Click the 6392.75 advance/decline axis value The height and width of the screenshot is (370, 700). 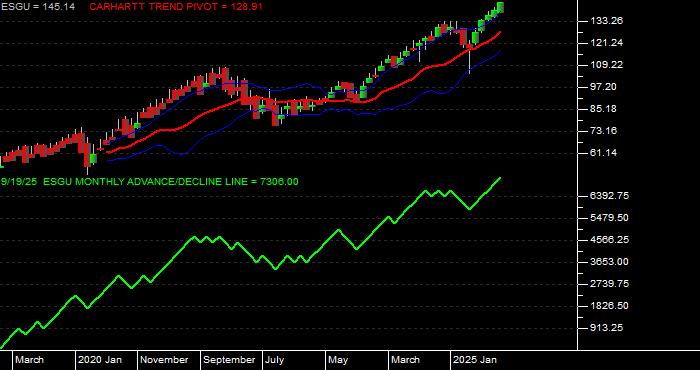pyautogui.click(x=610, y=195)
